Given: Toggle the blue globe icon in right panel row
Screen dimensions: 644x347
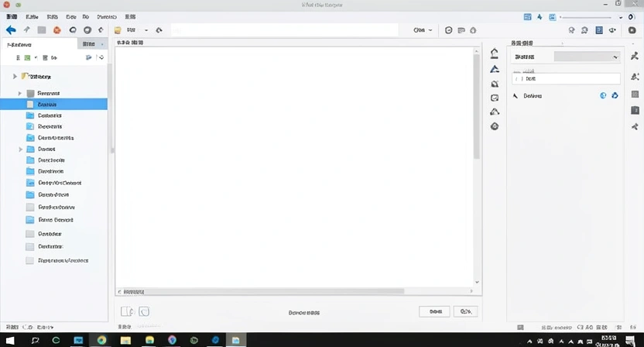Looking at the screenshot, I should pos(603,95).
